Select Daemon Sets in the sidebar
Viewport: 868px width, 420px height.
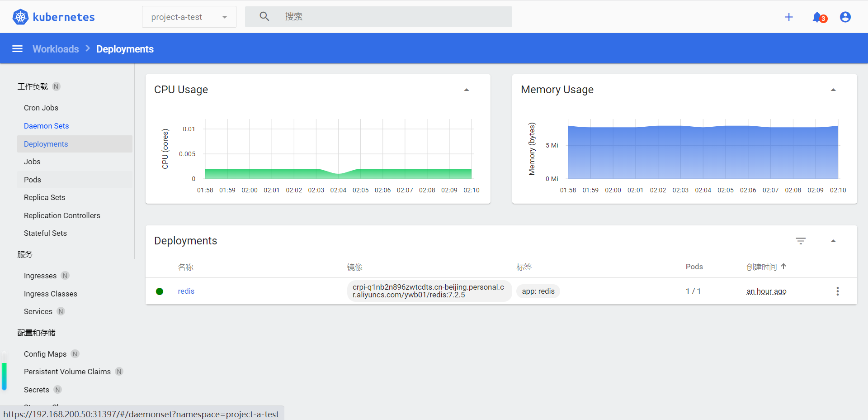pos(46,126)
